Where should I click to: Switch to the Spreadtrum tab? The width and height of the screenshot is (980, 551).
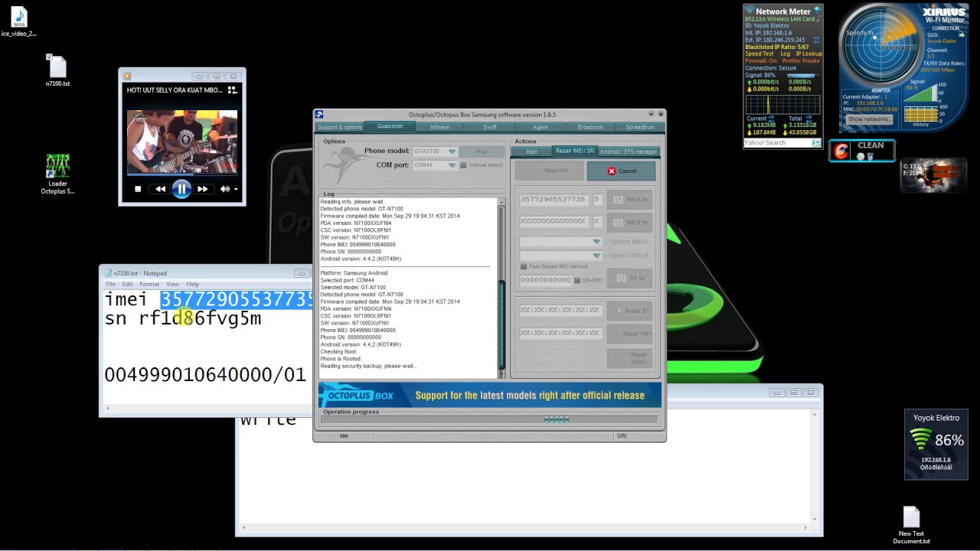tap(640, 127)
